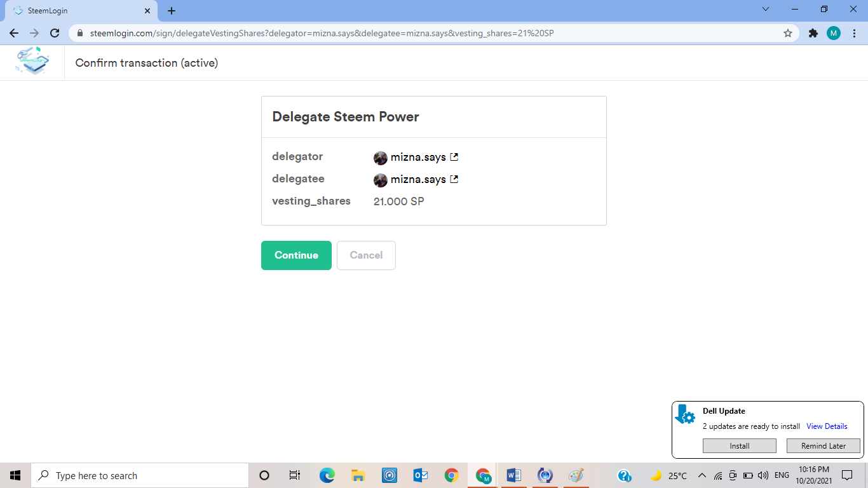Click the green Continue button
This screenshot has width=868, height=488.
tap(296, 255)
